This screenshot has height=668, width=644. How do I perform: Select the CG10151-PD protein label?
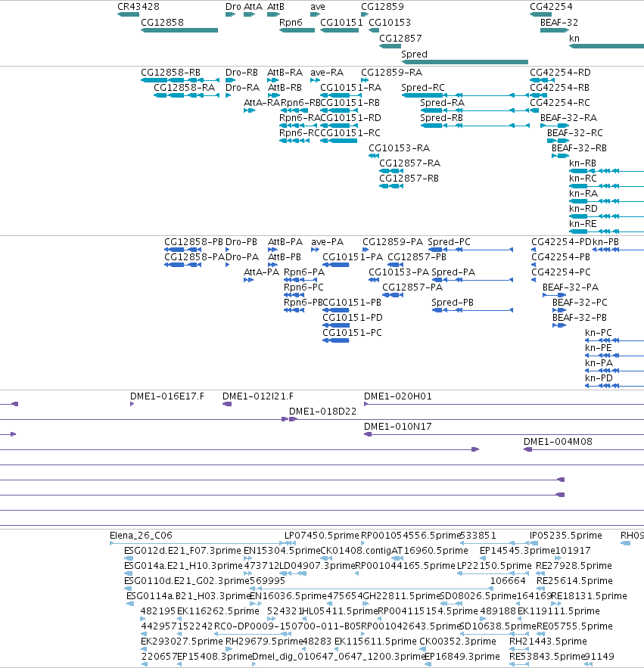353,318
